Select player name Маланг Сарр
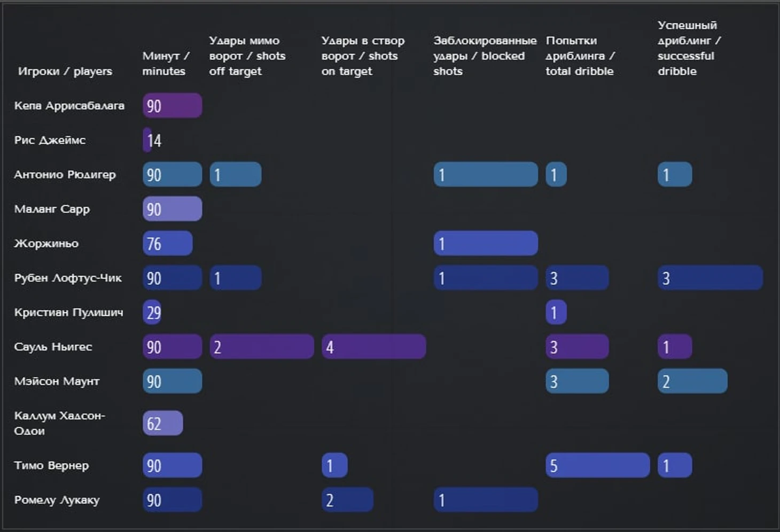 pos(52,209)
